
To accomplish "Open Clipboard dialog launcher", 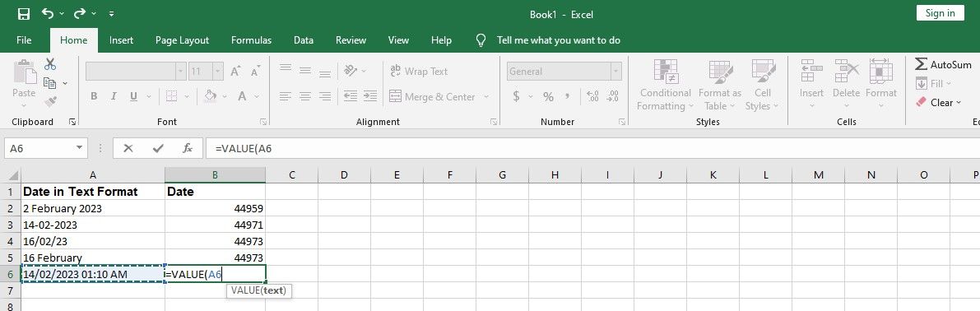I will click(72, 123).
